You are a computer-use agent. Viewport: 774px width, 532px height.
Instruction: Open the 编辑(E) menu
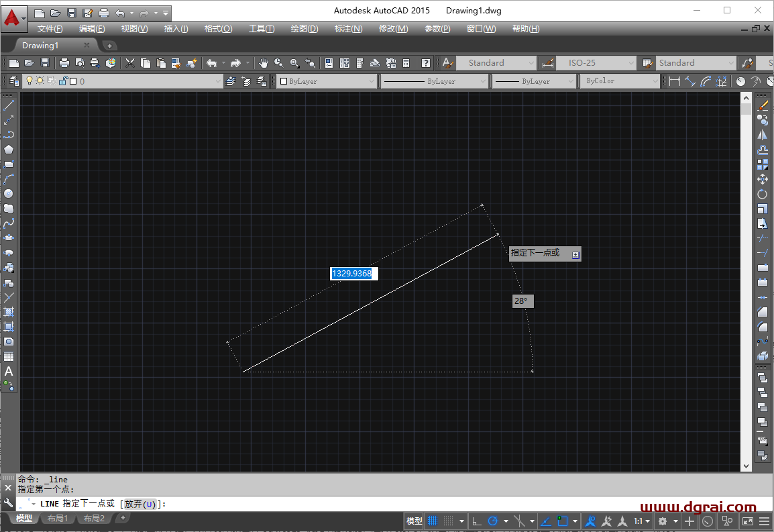coord(92,29)
